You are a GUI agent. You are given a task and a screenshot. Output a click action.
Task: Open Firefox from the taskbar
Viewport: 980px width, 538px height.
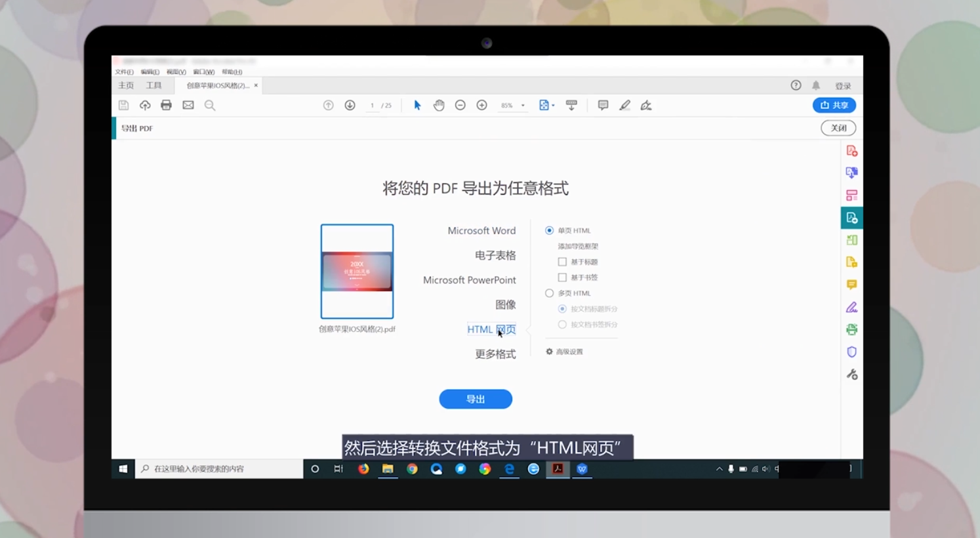[363, 468]
